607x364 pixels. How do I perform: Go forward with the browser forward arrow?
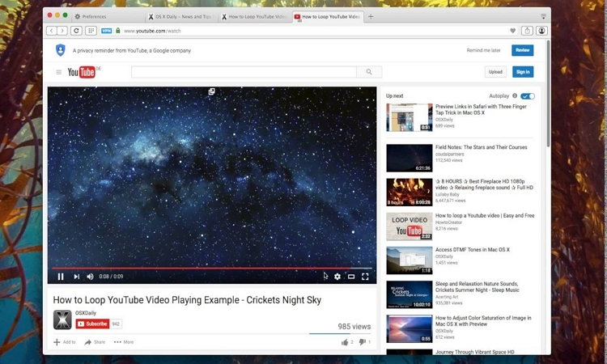[62, 31]
